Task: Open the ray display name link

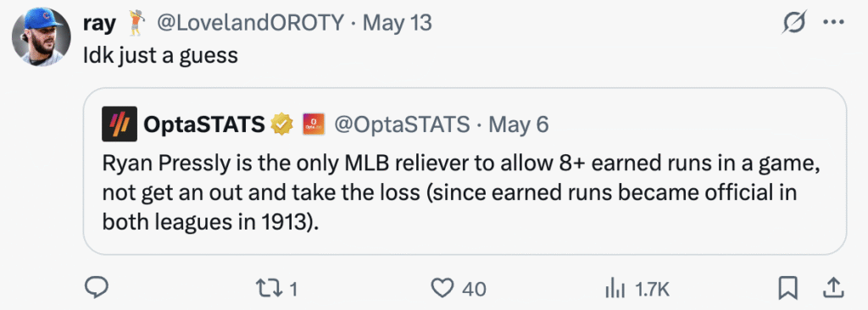Action: (100, 23)
